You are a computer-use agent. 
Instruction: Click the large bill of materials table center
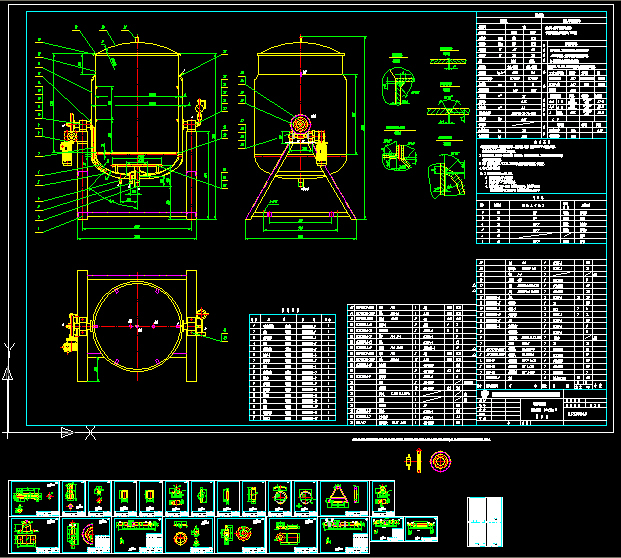(405, 364)
